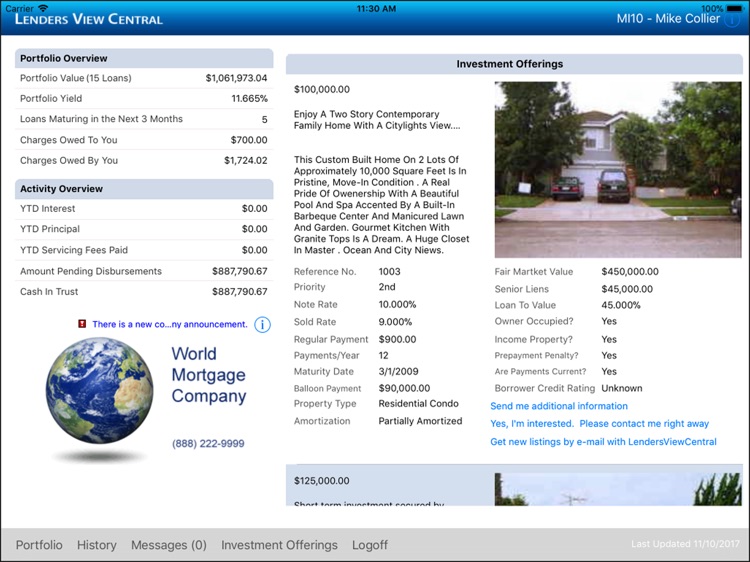Select the Cash In Trust row
This screenshot has width=750, height=562.
tap(143, 292)
